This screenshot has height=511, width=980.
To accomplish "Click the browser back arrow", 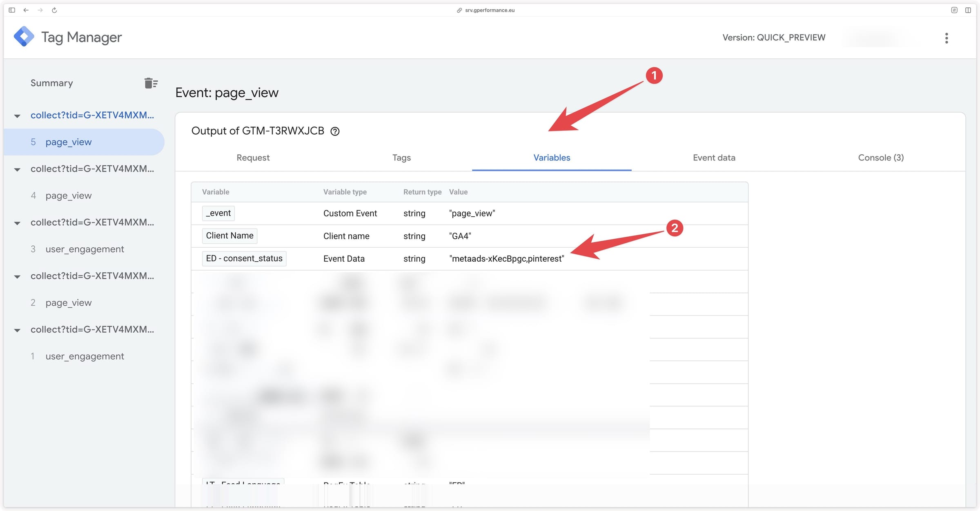I will pyautogui.click(x=26, y=10).
